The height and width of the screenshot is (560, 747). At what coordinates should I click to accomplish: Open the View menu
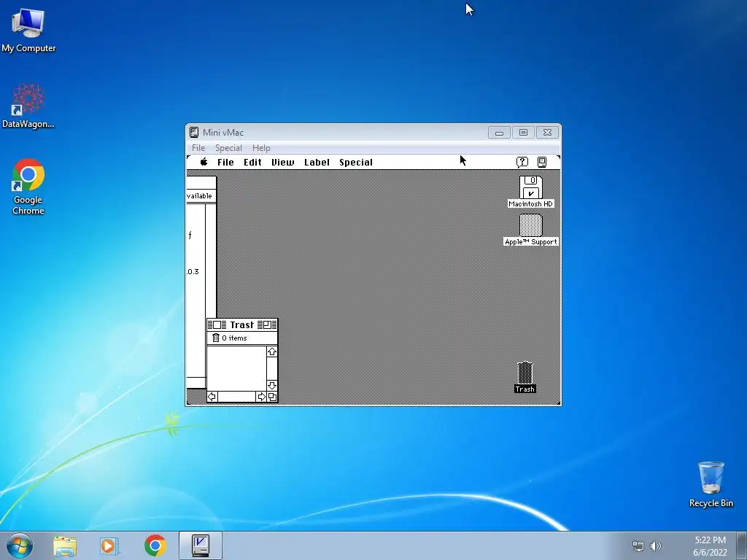click(282, 163)
